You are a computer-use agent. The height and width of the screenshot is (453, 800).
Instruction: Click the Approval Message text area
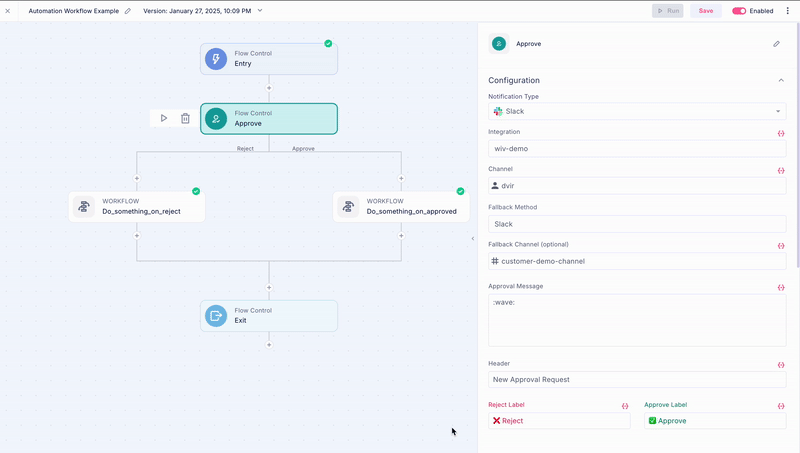pyautogui.click(x=637, y=319)
